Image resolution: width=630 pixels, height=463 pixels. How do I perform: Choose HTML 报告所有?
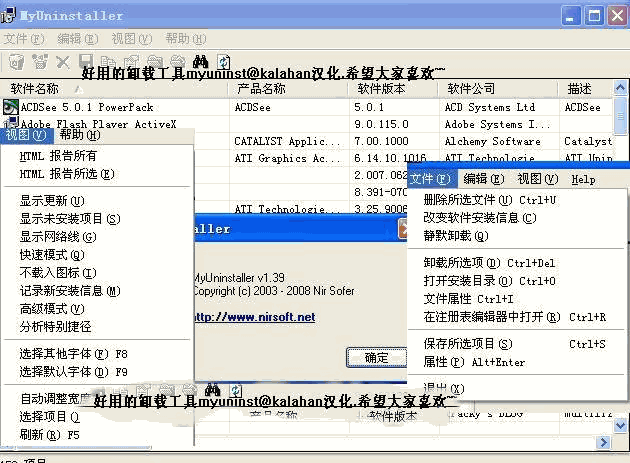click(x=58, y=156)
